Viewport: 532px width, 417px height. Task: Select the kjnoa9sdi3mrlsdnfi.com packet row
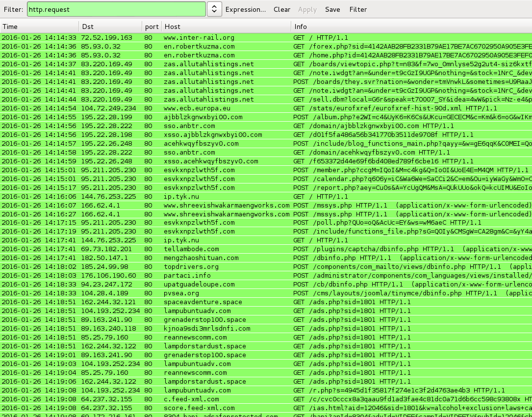pyautogui.click(x=207, y=329)
